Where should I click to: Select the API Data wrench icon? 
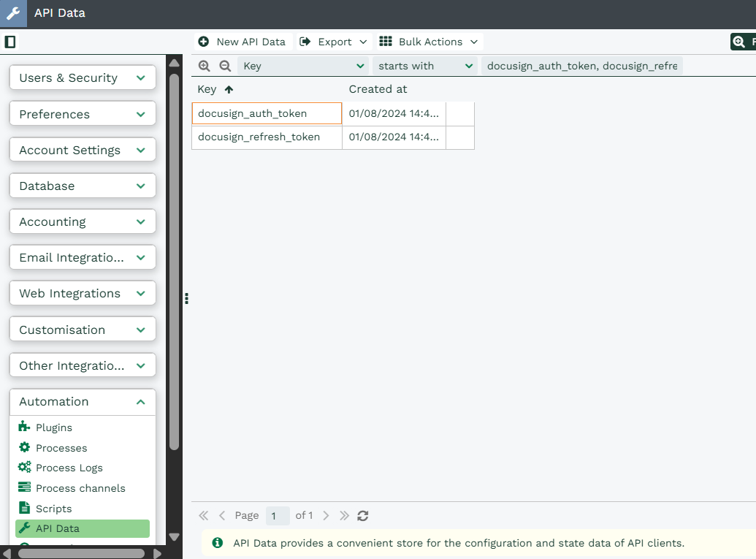tap(24, 528)
